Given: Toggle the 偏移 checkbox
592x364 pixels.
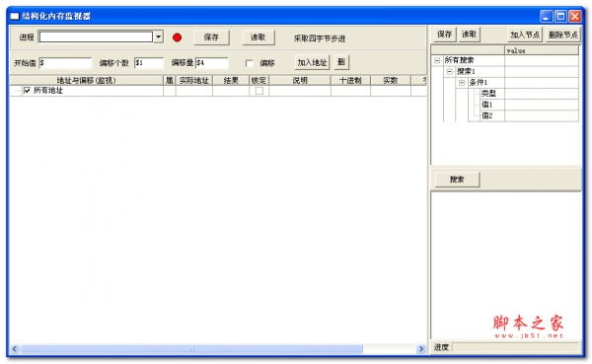Looking at the screenshot, I should (250, 63).
